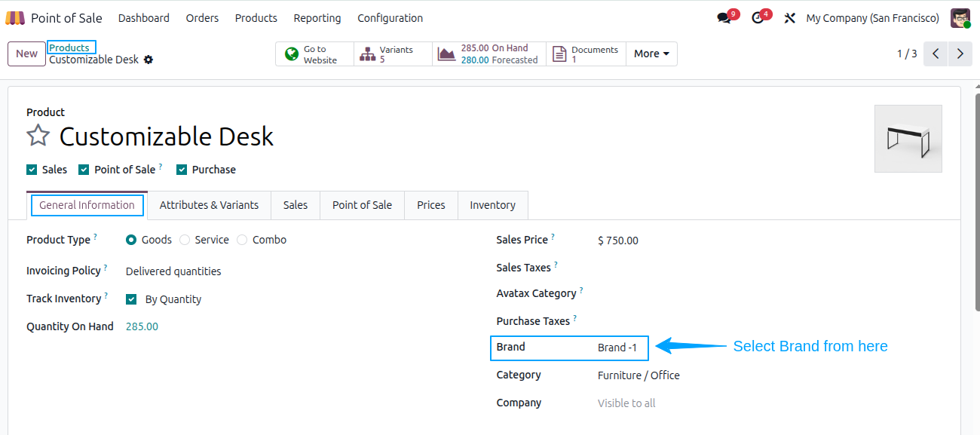Click the desk product image thumbnail
The width and height of the screenshot is (980, 435).
pos(908,139)
